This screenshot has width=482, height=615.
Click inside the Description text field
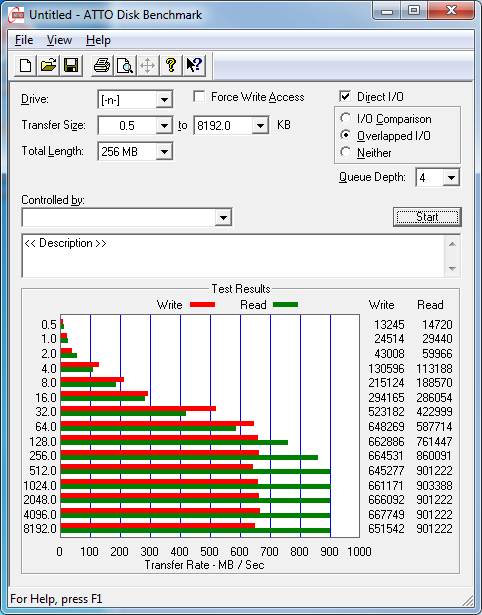click(x=233, y=256)
